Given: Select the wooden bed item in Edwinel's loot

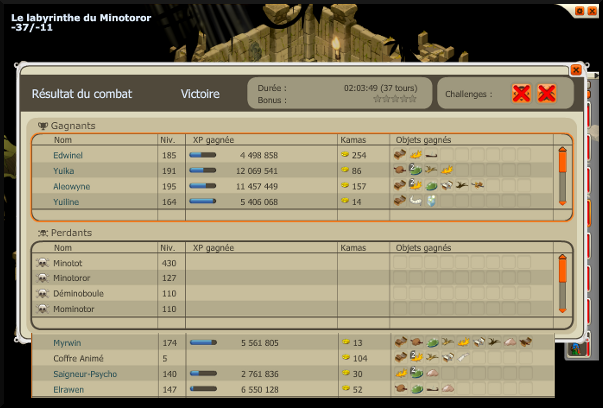Looking at the screenshot, I should pyautogui.click(x=400, y=155).
